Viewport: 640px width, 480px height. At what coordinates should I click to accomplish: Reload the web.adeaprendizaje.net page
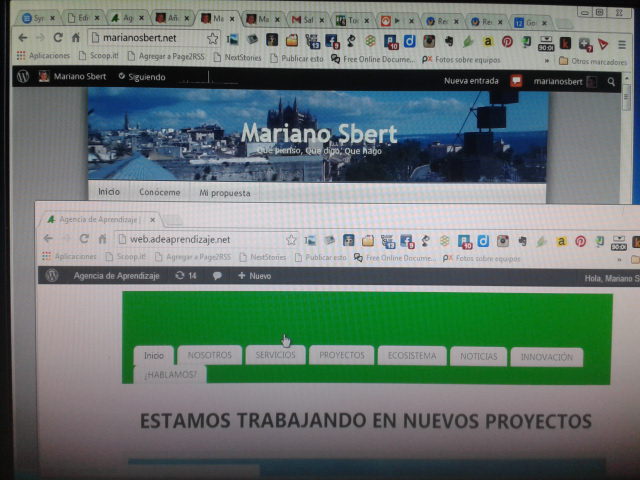pos(84,239)
